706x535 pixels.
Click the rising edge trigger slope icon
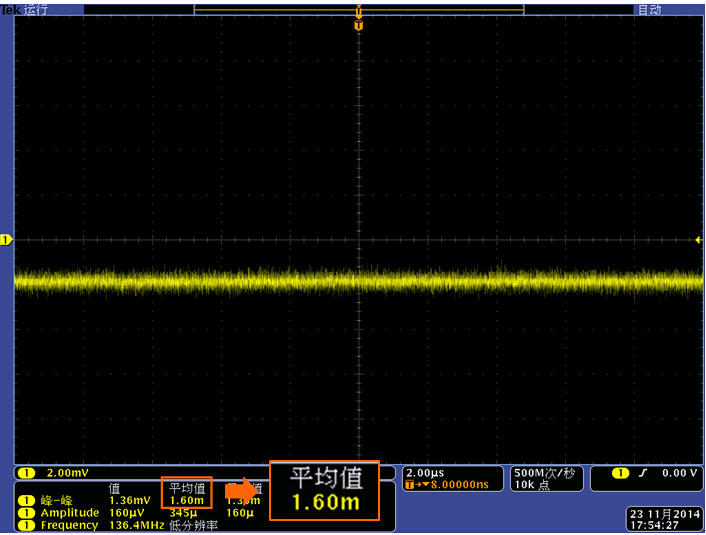click(643, 473)
